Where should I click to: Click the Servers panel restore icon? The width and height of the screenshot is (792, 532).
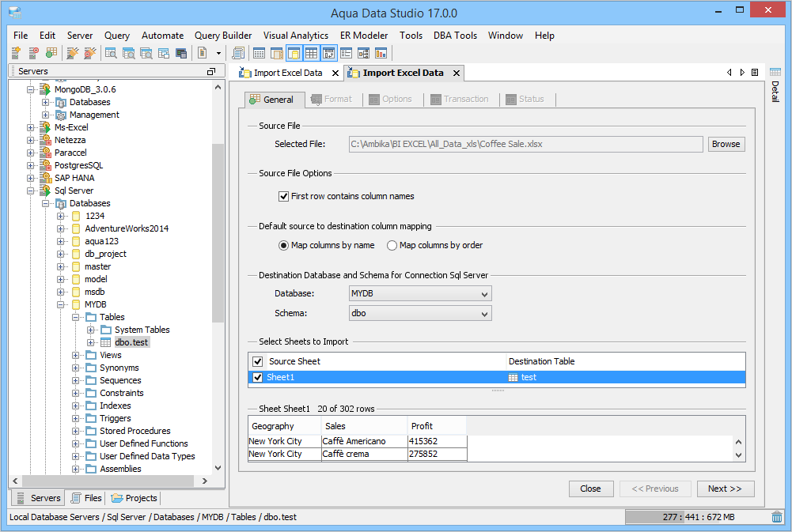tap(211, 72)
